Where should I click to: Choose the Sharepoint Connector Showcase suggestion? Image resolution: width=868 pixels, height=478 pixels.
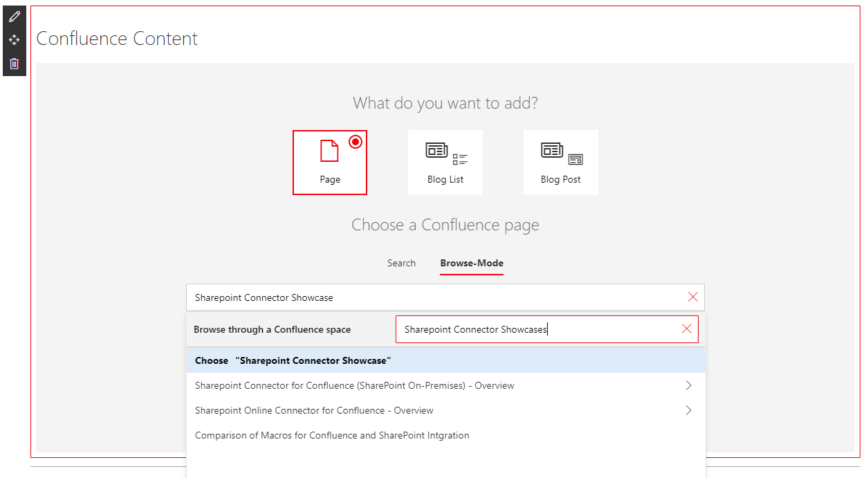coord(445,360)
